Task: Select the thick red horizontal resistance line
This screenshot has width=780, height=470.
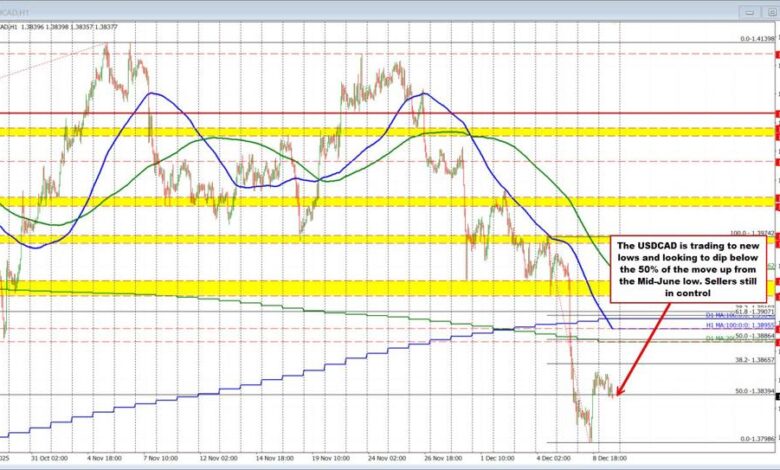Action: click(300, 113)
